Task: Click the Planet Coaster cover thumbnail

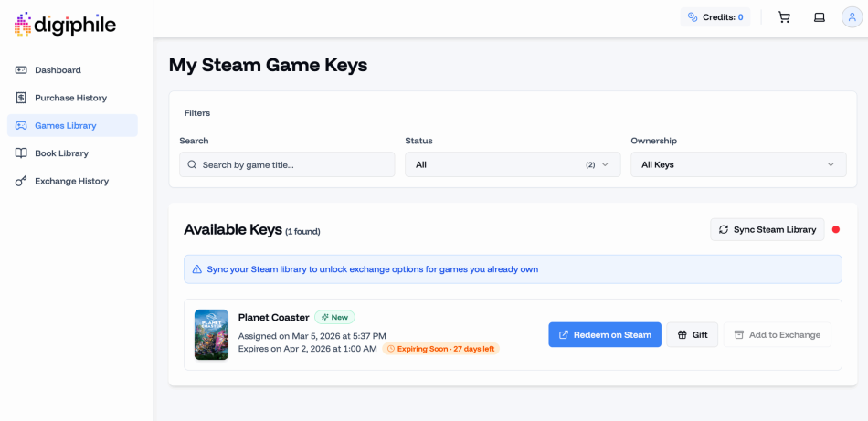Action: (x=211, y=334)
